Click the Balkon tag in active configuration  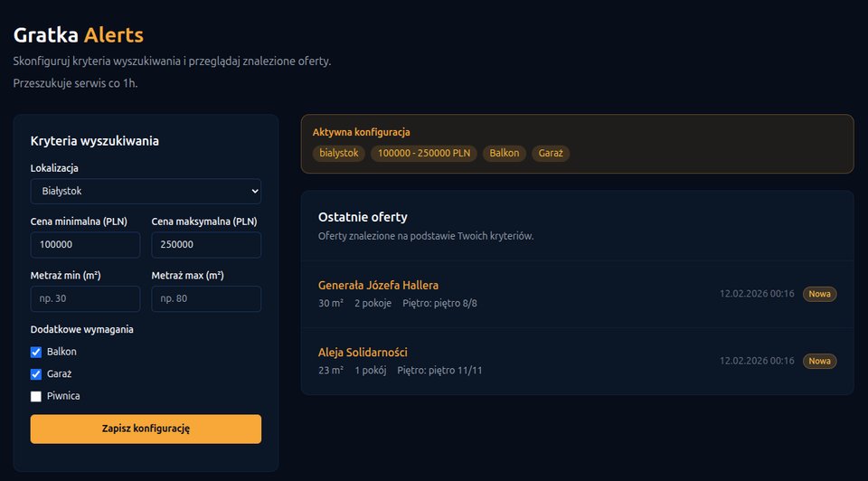tap(505, 154)
